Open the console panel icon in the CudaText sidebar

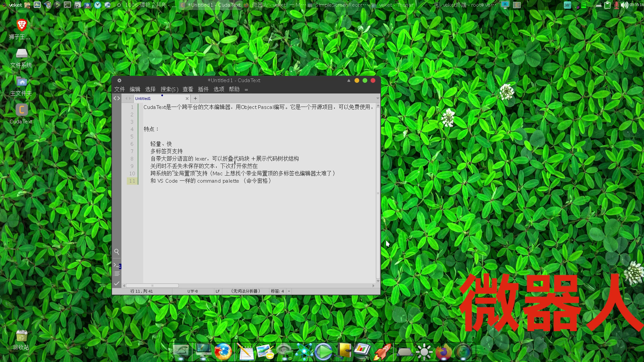(116, 265)
